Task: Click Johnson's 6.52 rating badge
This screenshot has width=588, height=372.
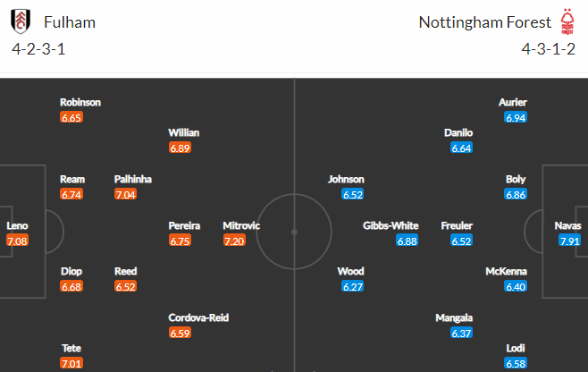Action: coord(353,194)
